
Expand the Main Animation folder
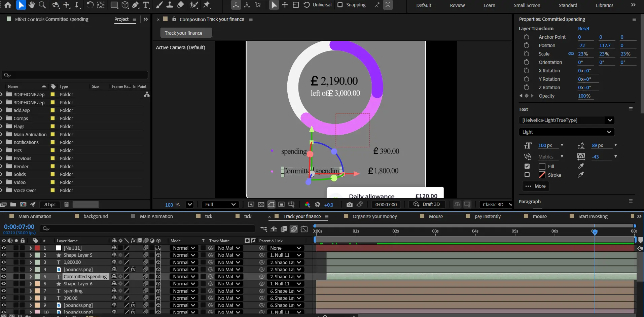[2, 135]
